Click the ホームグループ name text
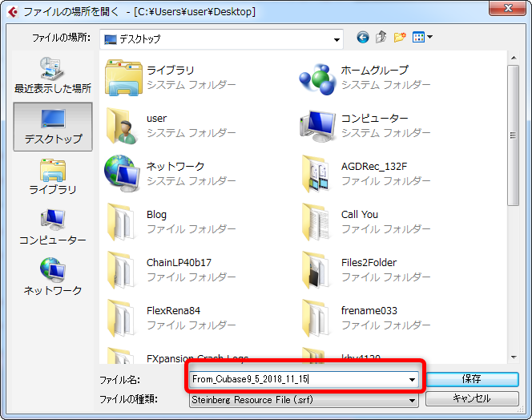This screenshot has height=420, width=532. coord(375,71)
